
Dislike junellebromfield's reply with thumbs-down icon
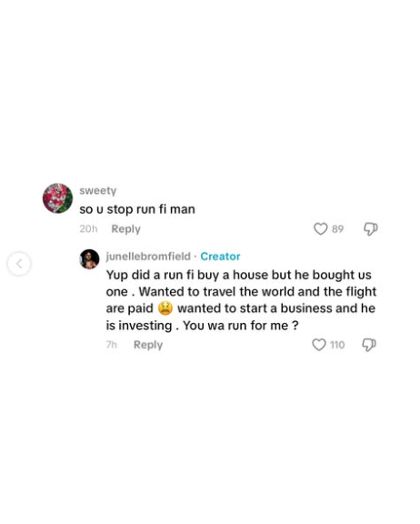pos(369,345)
